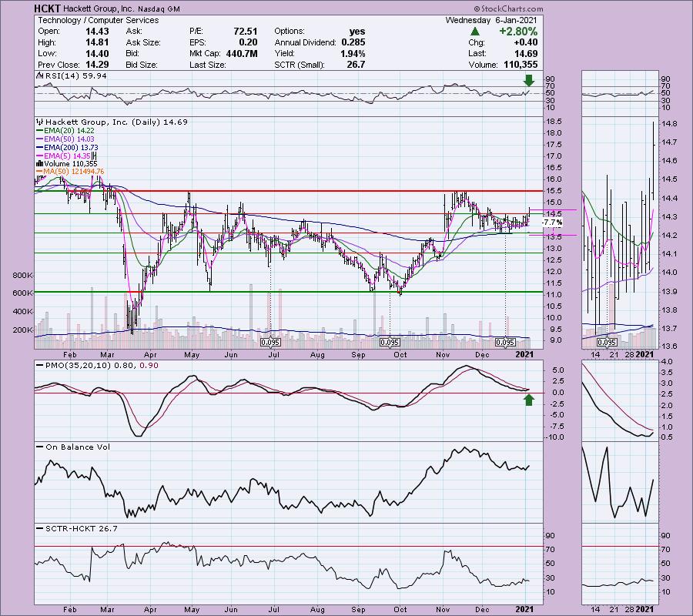The width and height of the screenshot is (693, 616).
Task: Click the 'Ask Size:' label
Action: point(144,42)
